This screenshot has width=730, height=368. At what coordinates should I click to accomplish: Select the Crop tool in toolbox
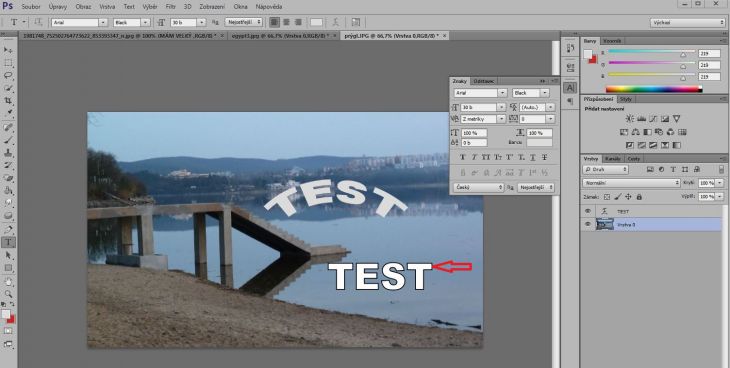click(8, 101)
